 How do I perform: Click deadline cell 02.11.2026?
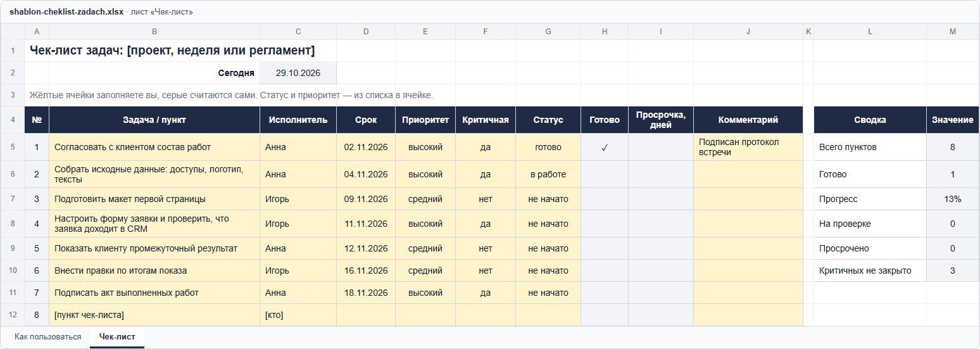tap(366, 147)
